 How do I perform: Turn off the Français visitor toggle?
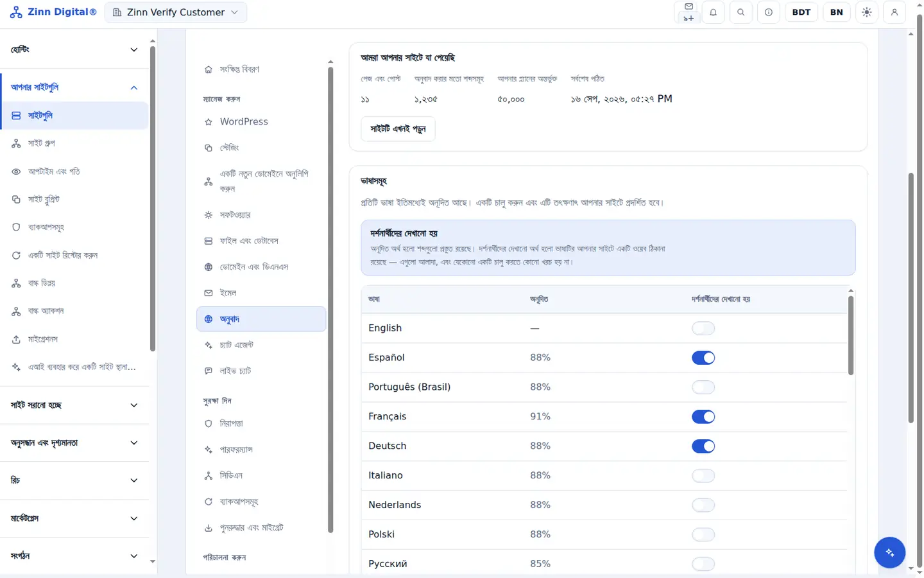click(703, 417)
